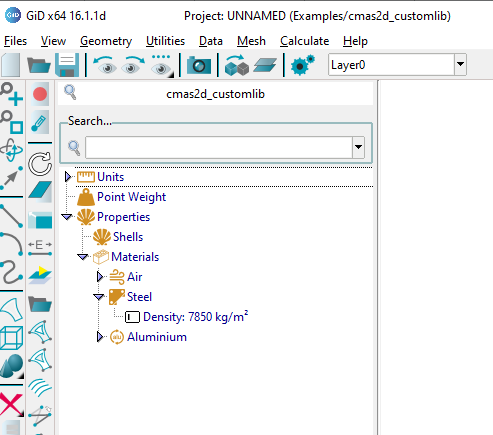
Task: Click the red circle record icon
Action: pyautogui.click(x=40, y=94)
